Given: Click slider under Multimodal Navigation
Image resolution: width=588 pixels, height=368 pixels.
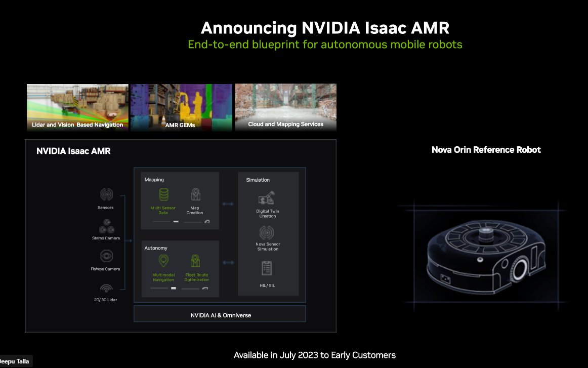Looking at the screenshot, I should pos(163,288).
